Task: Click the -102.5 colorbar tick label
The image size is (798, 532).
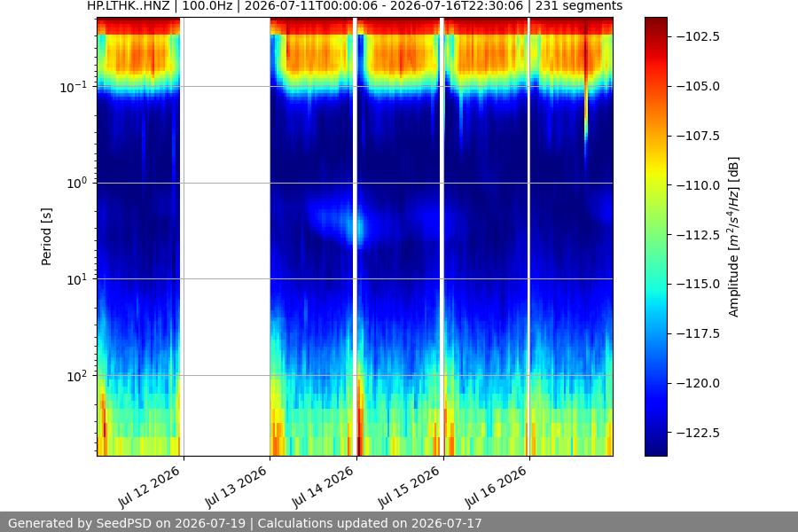Action: [699, 36]
